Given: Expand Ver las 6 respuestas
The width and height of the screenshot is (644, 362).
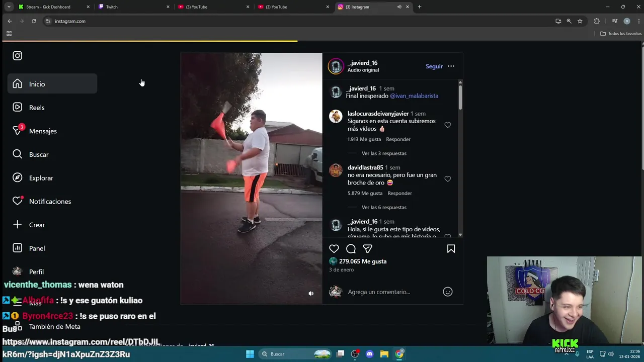Looking at the screenshot, I should pyautogui.click(x=384, y=207).
